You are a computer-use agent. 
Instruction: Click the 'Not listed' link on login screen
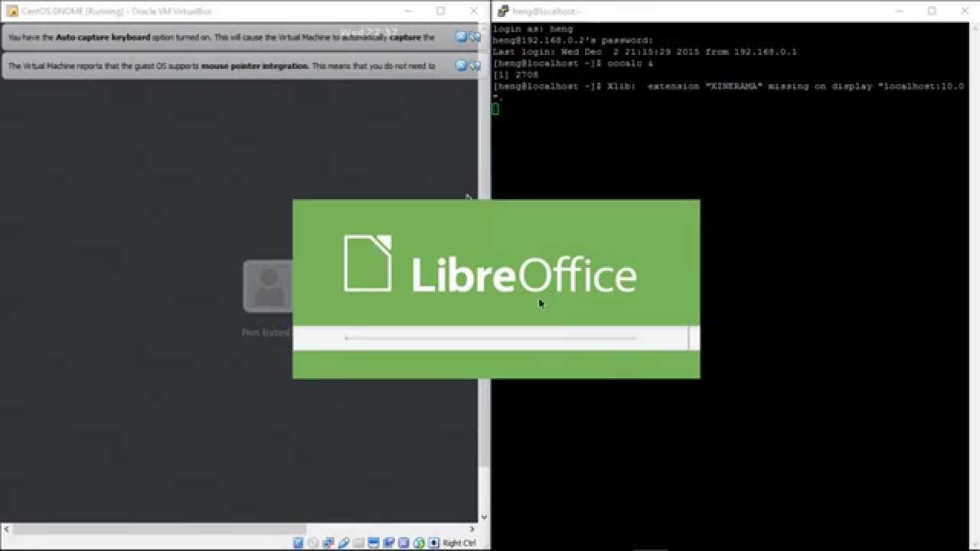click(266, 332)
